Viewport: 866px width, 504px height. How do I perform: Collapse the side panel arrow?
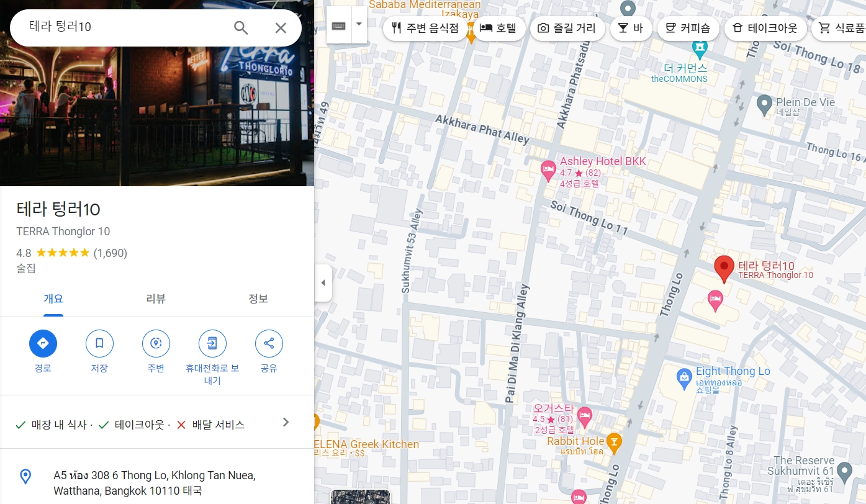pyautogui.click(x=323, y=283)
